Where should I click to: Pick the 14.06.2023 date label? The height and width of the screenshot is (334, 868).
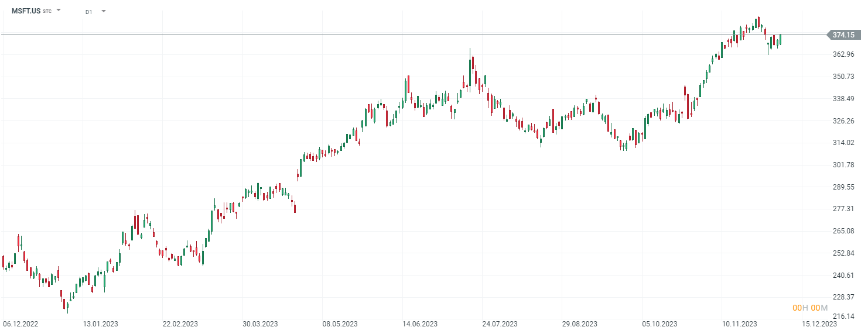coord(421,323)
